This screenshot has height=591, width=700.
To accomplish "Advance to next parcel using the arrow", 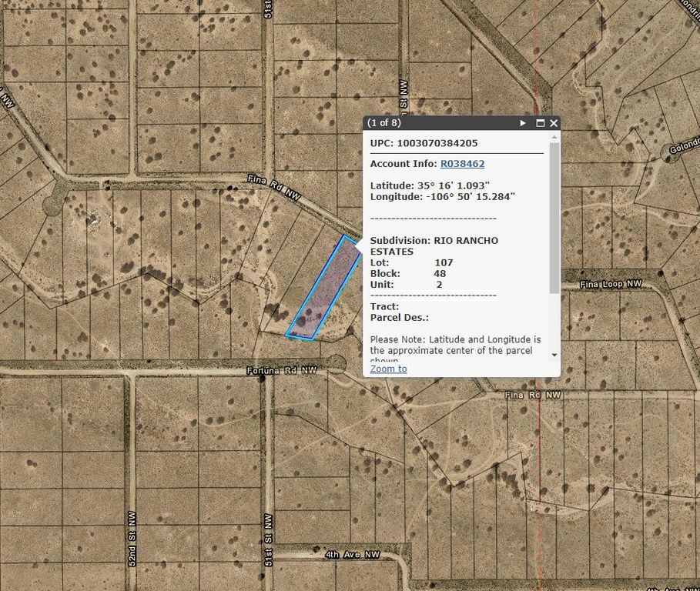I will [523, 122].
